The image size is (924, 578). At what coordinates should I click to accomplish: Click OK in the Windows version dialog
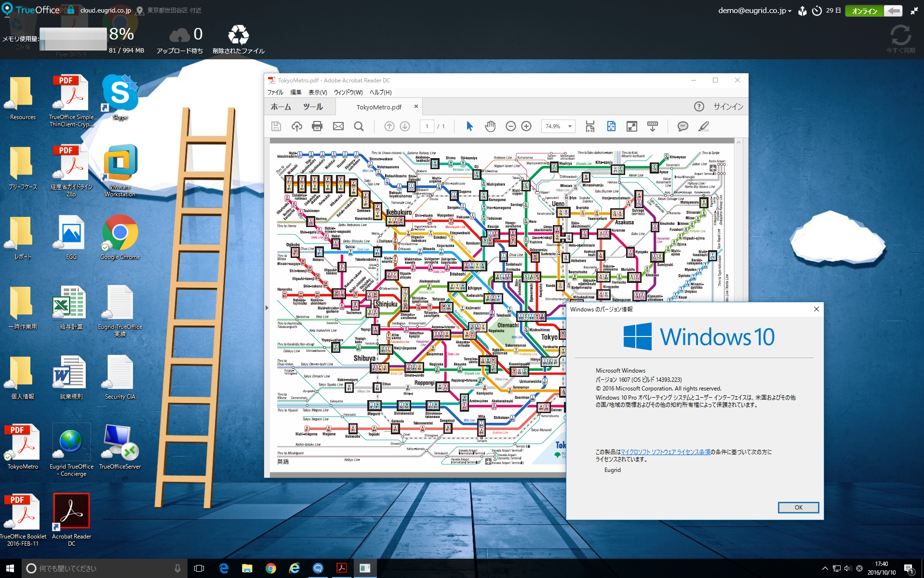(798, 507)
